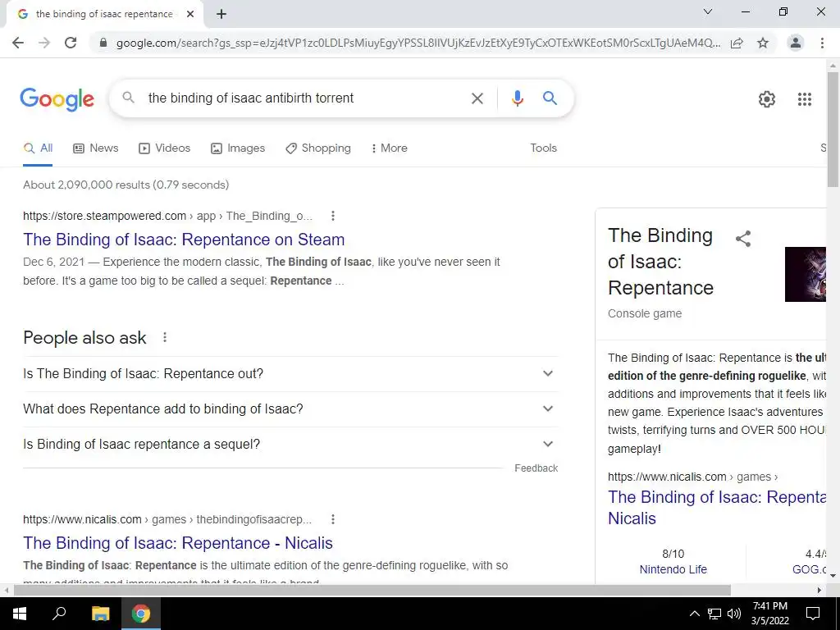Image resolution: width=840 pixels, height=630 pixels.
Task: Open the taskbar clock and date
Action: pyautogui.click(x=769, y=614)
